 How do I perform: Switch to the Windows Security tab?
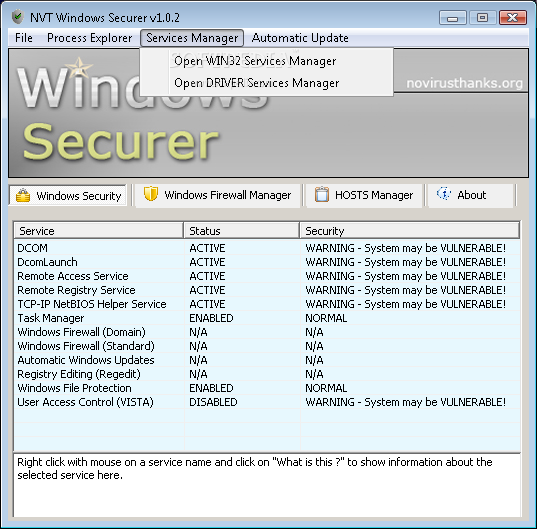[68, 196]
